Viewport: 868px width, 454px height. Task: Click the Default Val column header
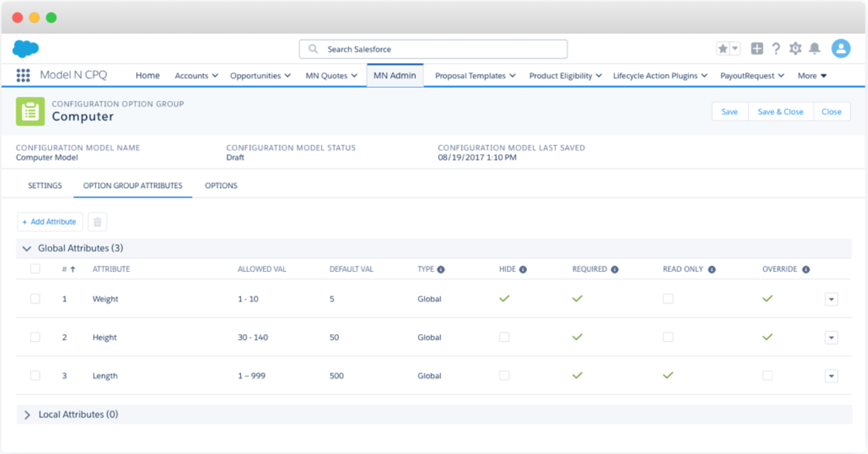[x=351, y=269]
